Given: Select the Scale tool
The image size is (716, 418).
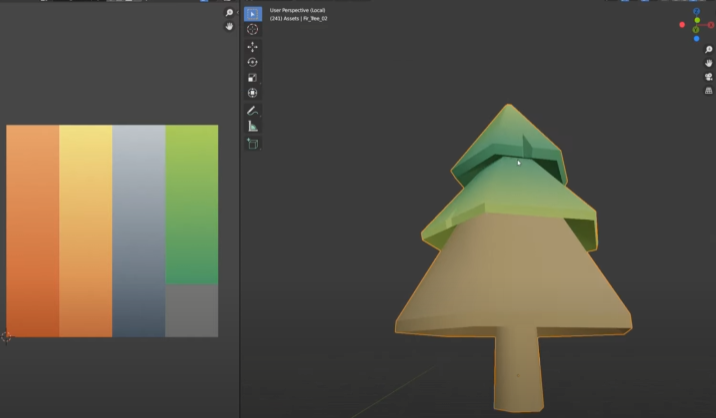Looking at the screenshot, I should [x=252, y=78].
